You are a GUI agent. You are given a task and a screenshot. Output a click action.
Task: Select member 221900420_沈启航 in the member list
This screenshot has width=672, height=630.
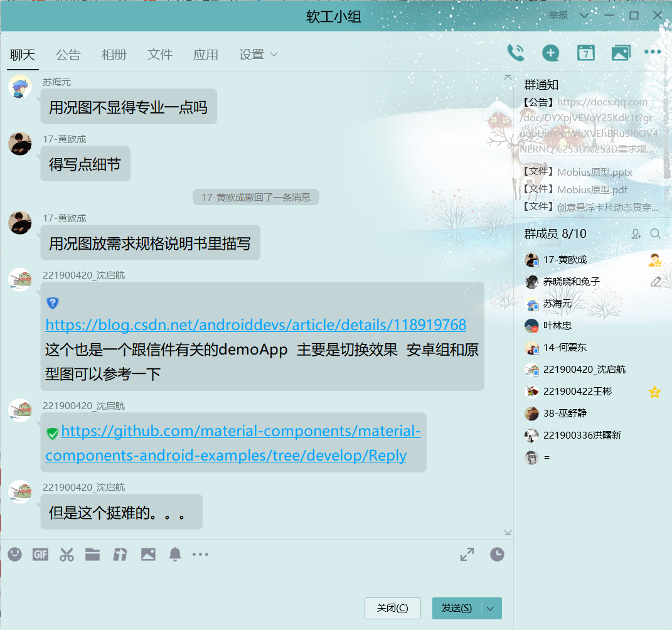coord(593,370)
